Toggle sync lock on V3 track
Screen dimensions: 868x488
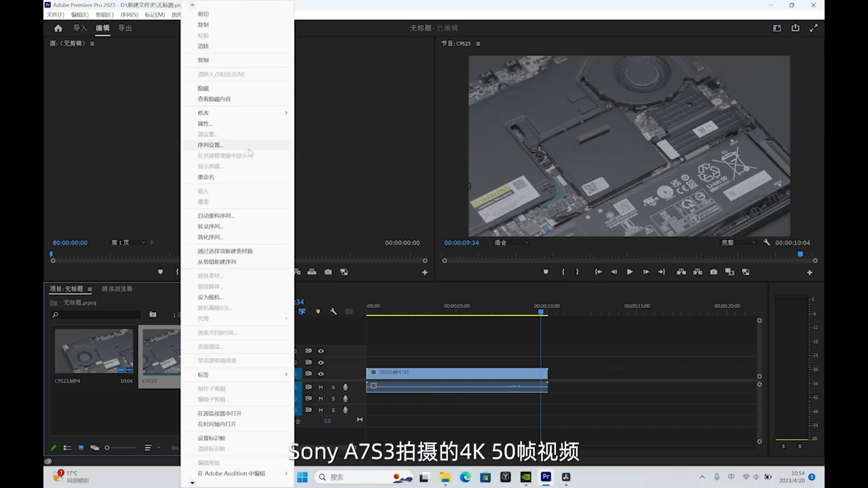point(308,351)
